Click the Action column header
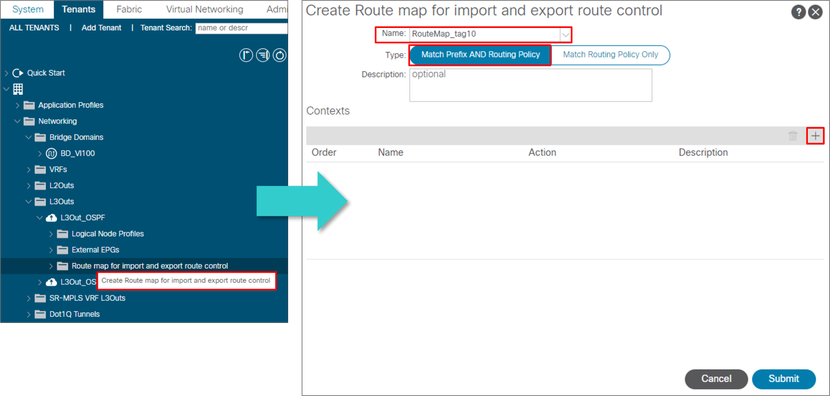The width and height of the screenshot is (830, 396). 542,152
